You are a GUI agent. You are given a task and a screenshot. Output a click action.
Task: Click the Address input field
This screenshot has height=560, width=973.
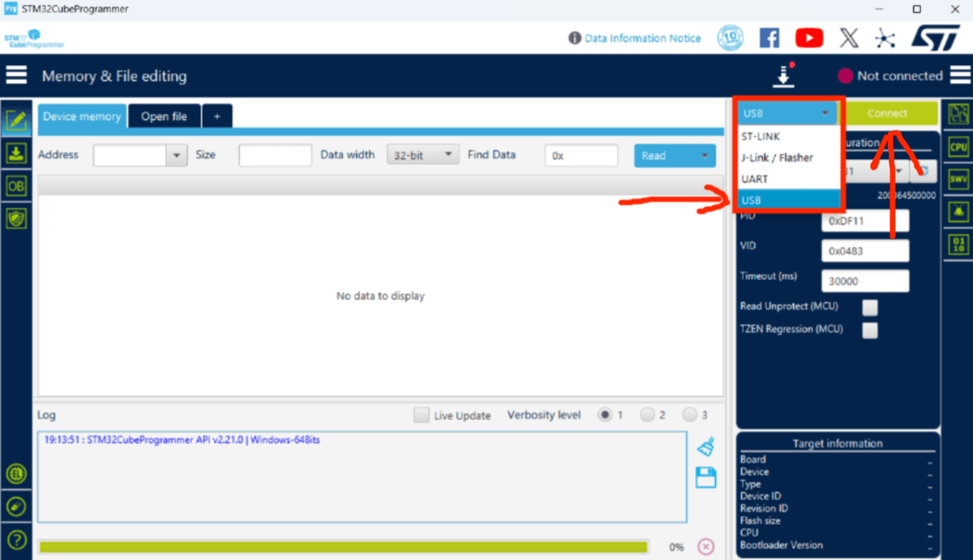(130, 156)
